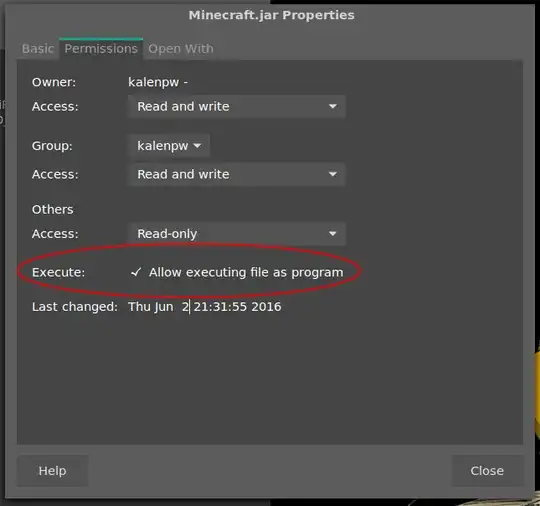Image resolution: width=540 pixels, height=506 pixels.
Task: Click the Last changed date text
Action: click(205, 307)
